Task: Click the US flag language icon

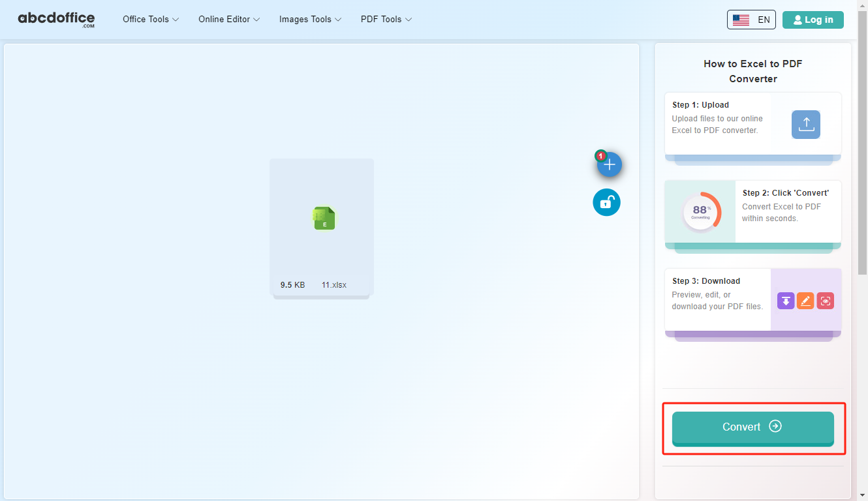Action: pos(741,20)
